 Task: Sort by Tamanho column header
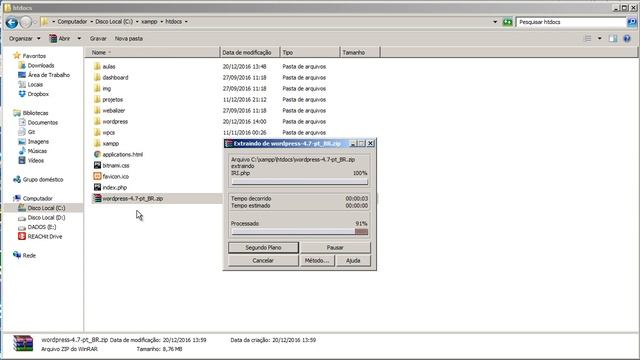point(360,52)
